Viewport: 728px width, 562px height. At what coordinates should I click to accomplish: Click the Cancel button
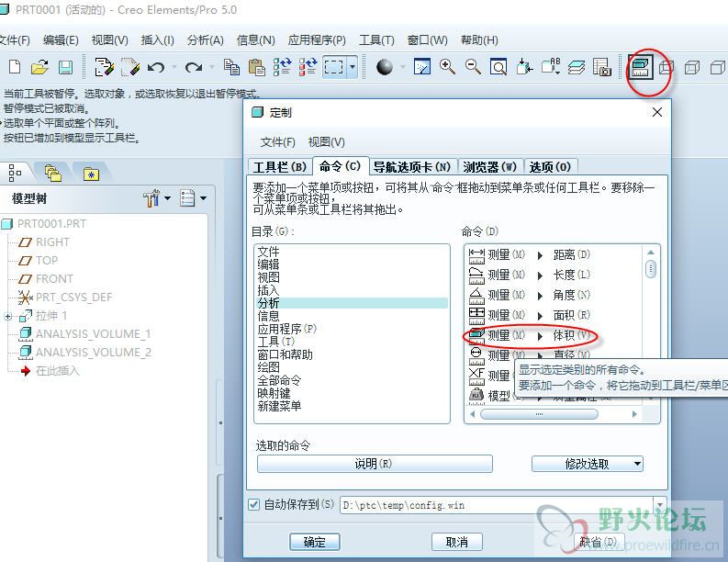pos(457,542)
